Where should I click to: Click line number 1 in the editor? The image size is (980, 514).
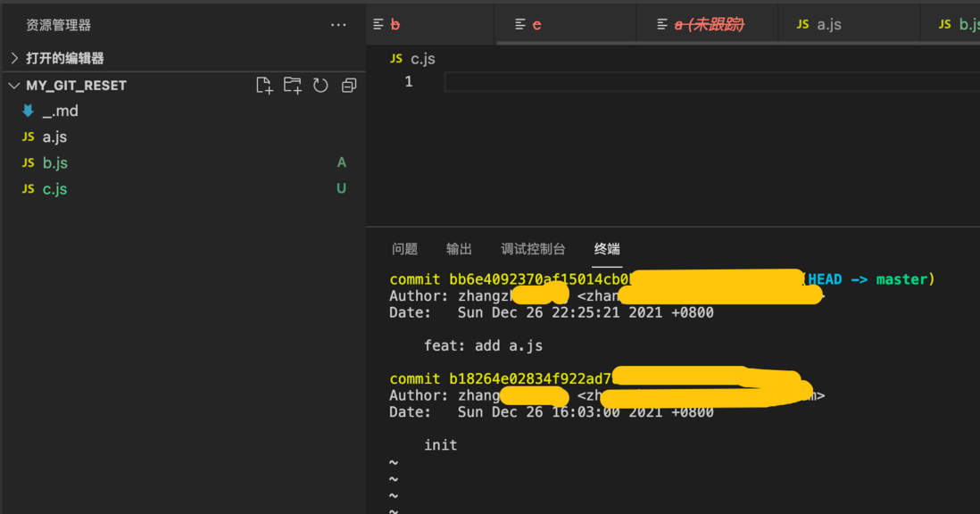click(x=408, y=82)
